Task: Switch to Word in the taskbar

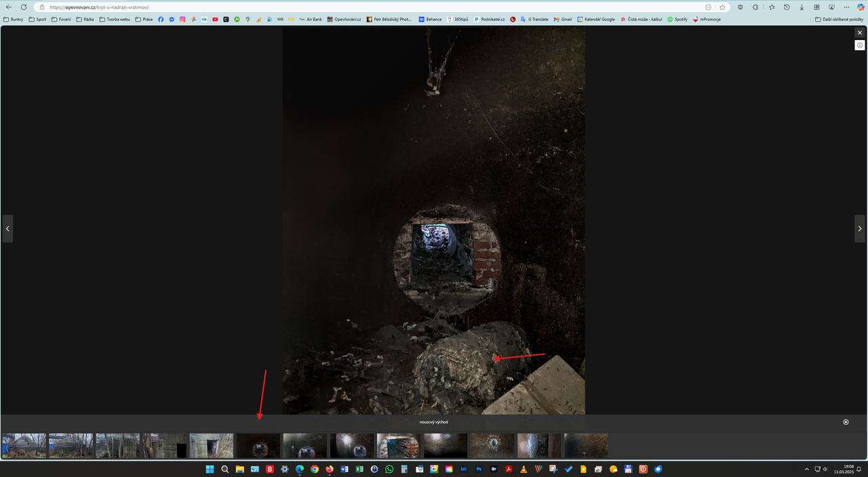Action: pos(344,469)
